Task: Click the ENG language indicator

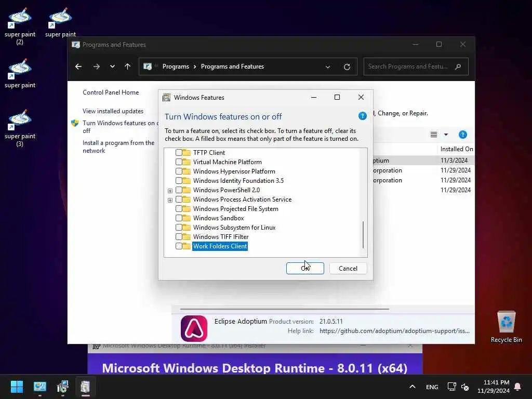Action: [x=432, y=387]
